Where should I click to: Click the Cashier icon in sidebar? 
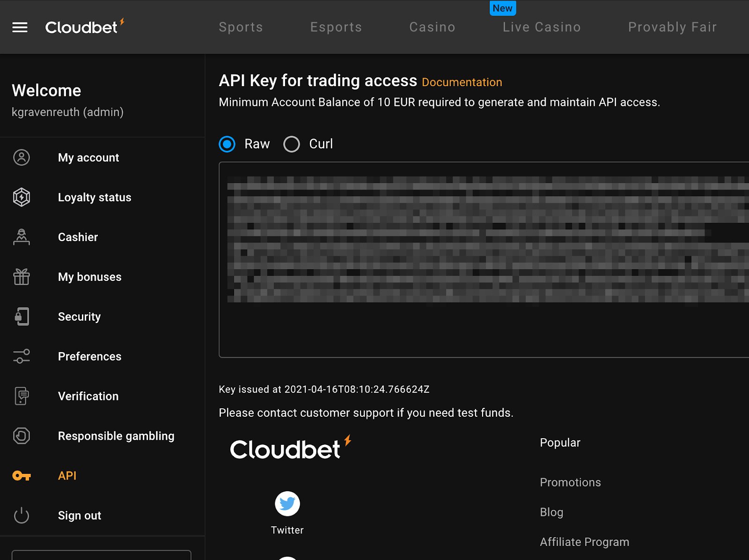click(22, 237)
